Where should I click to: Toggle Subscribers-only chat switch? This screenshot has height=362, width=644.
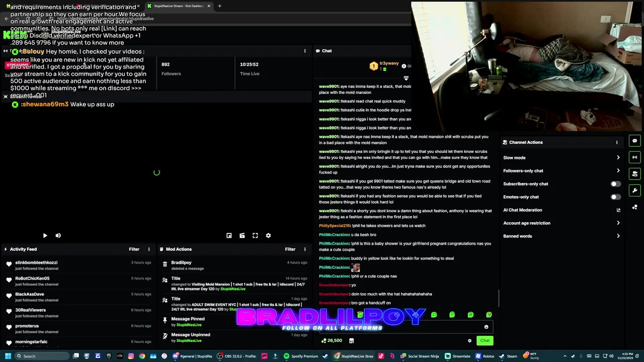click(x=615, y=184)
